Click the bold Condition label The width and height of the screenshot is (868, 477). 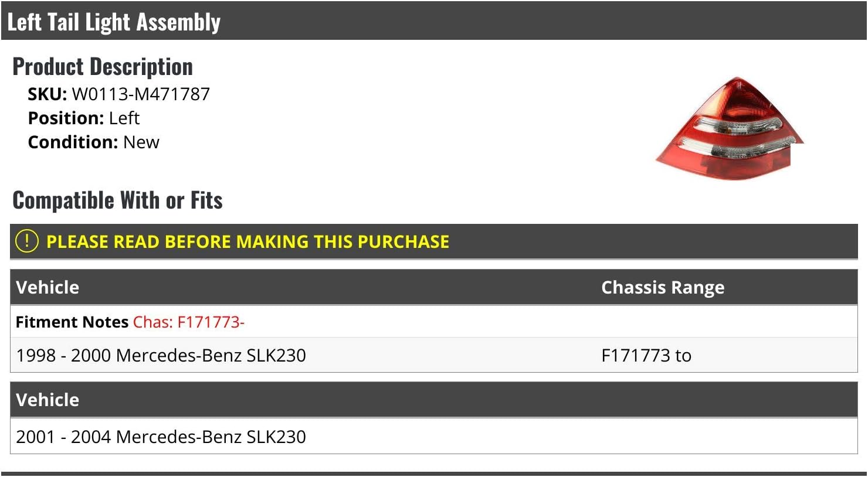pyautogui.click(x=73, y=142)
